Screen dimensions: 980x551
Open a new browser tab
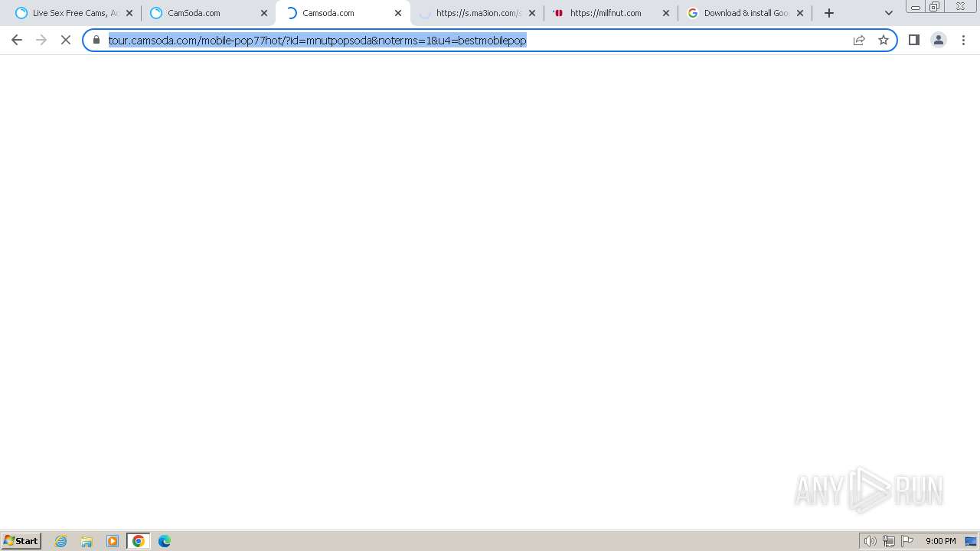point(829,13)
